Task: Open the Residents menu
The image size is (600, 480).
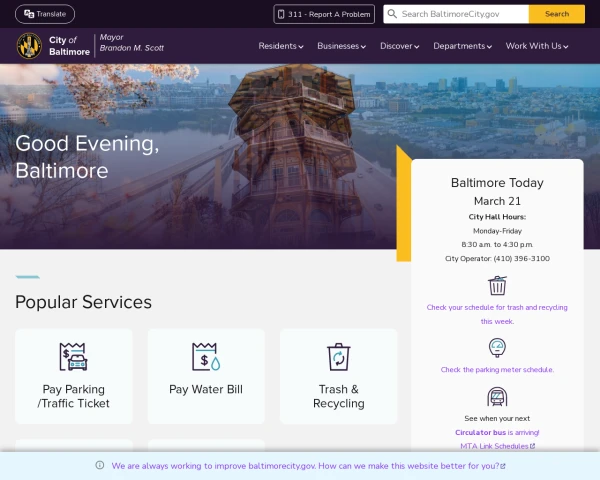Action: 281,46
